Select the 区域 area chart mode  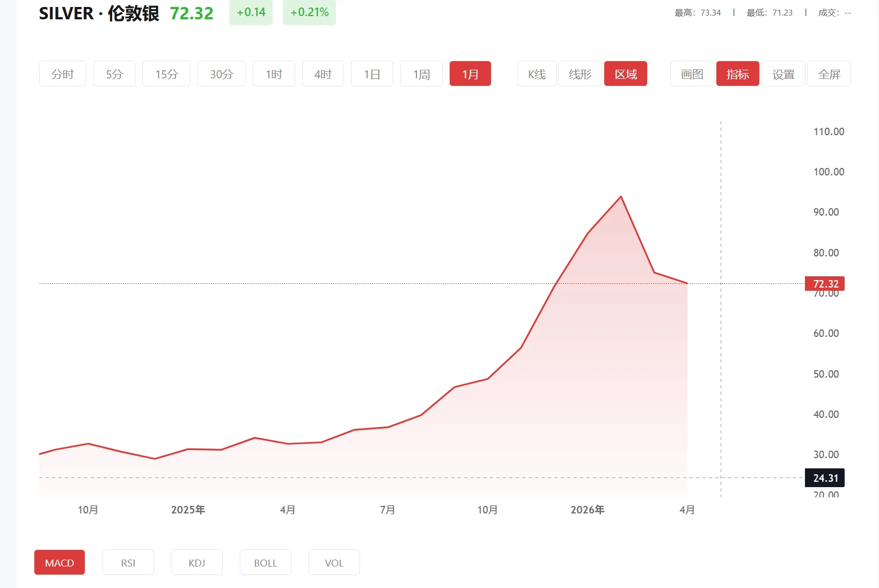coord(625,73)
